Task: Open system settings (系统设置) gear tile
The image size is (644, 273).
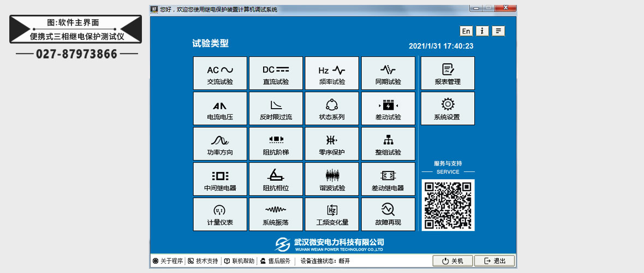Action: click(x=448, y=108)
